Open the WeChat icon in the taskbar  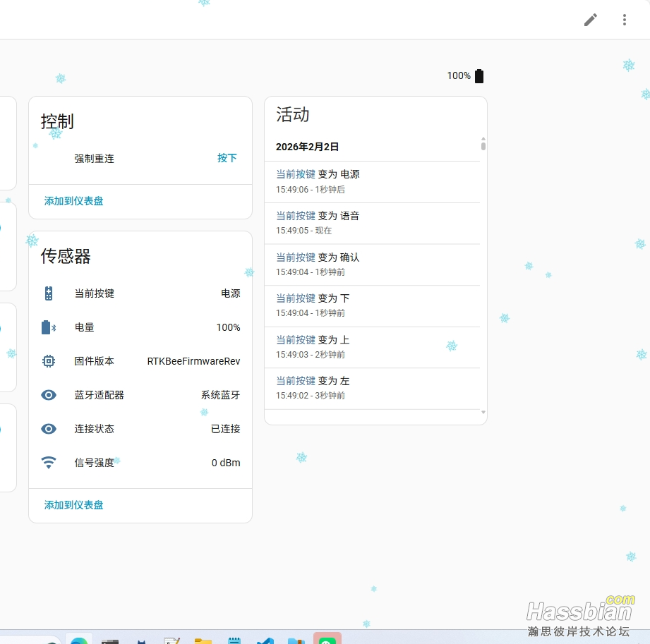327,639
